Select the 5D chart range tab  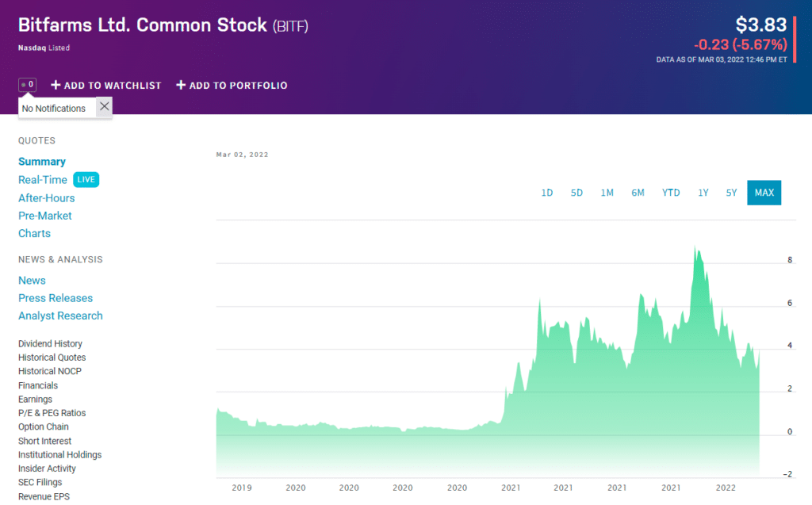[x=576, y=193]
